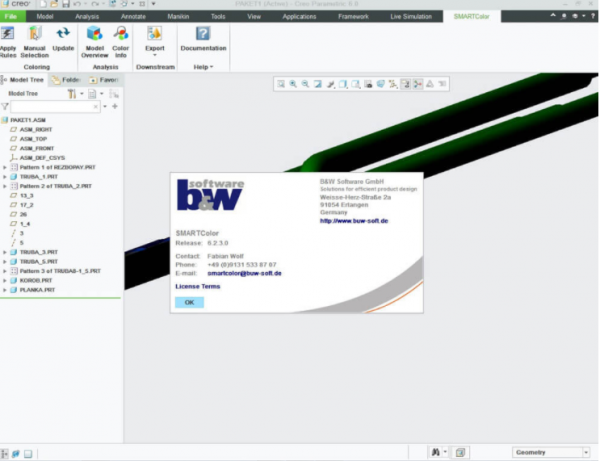Expand the TRUBA_3.PRT node
Image resolution: width=600 pixels, height=461 pixels.
[5, 252]
